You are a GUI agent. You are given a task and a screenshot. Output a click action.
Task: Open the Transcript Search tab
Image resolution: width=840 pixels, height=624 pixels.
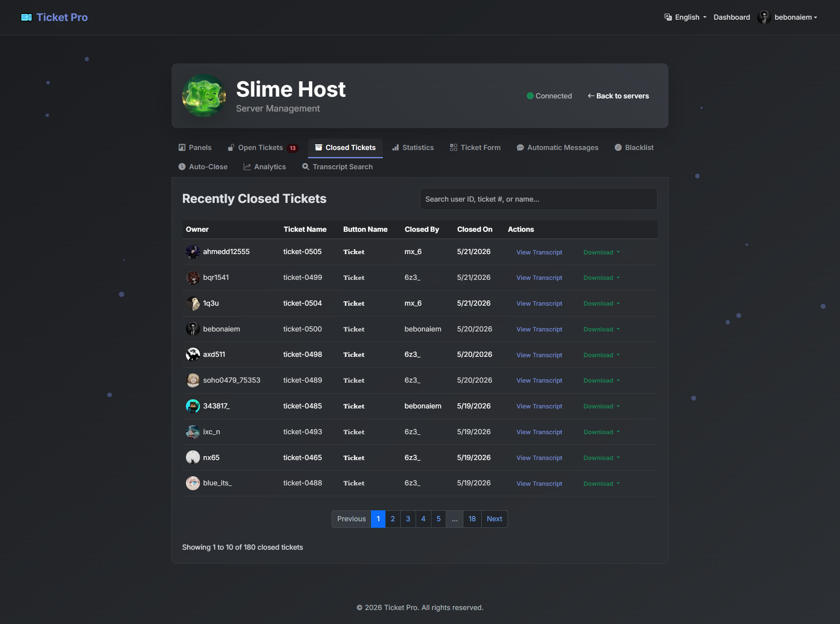(337, 167)
